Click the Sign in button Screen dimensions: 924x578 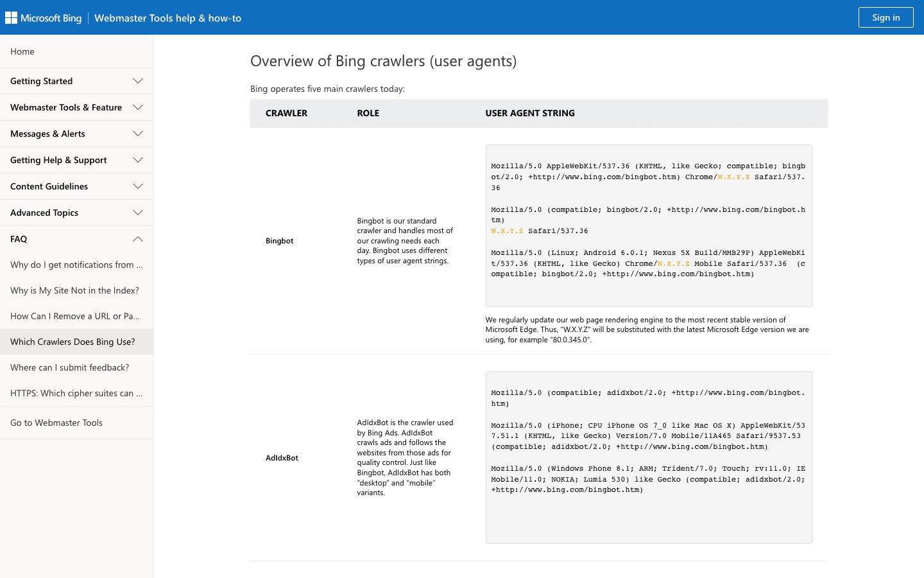coord(886,17)
